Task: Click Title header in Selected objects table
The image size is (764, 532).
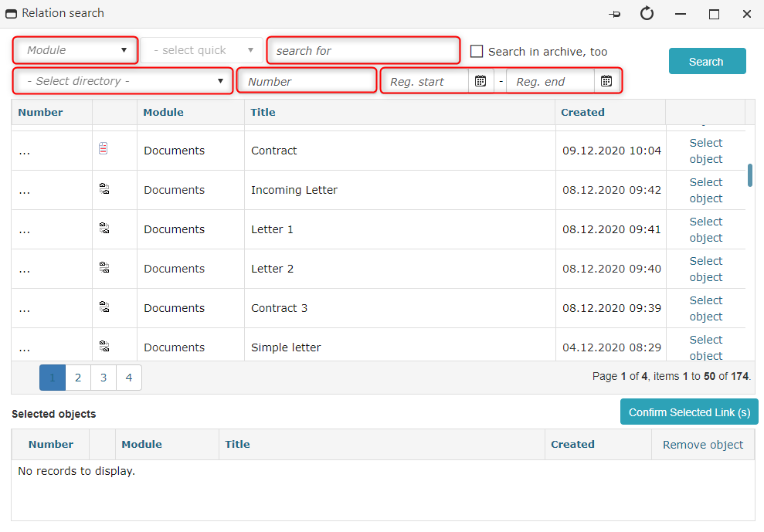Action: click(x=237, y=444)
